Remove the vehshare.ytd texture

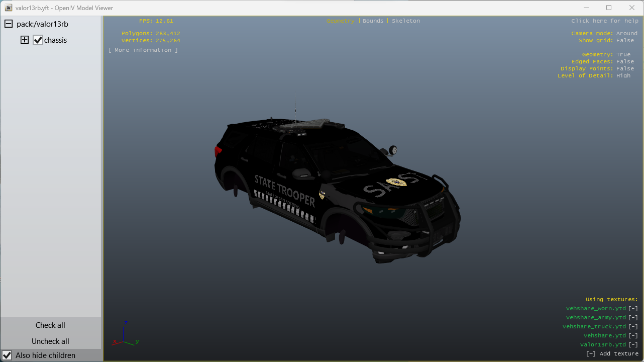[x=633, y=336]
